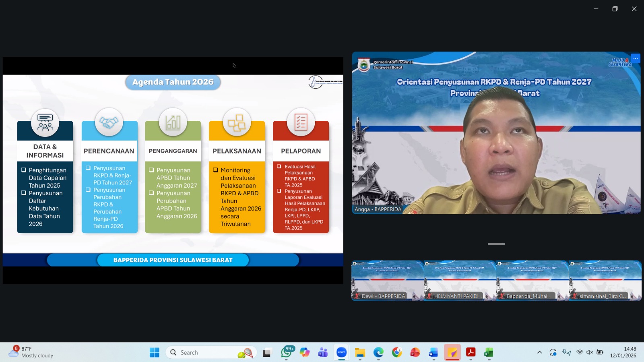This screenshot has height=362, width=644.
Task: Open PowerPoint from the taskbar
Action: pyautogui.click(x=415, y=353)
